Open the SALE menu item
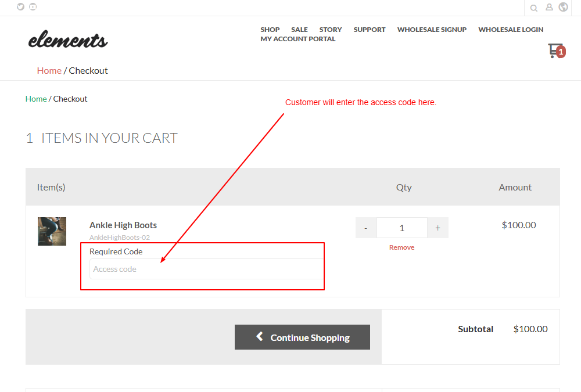This screenshot has width=581, height=392. 299,30
